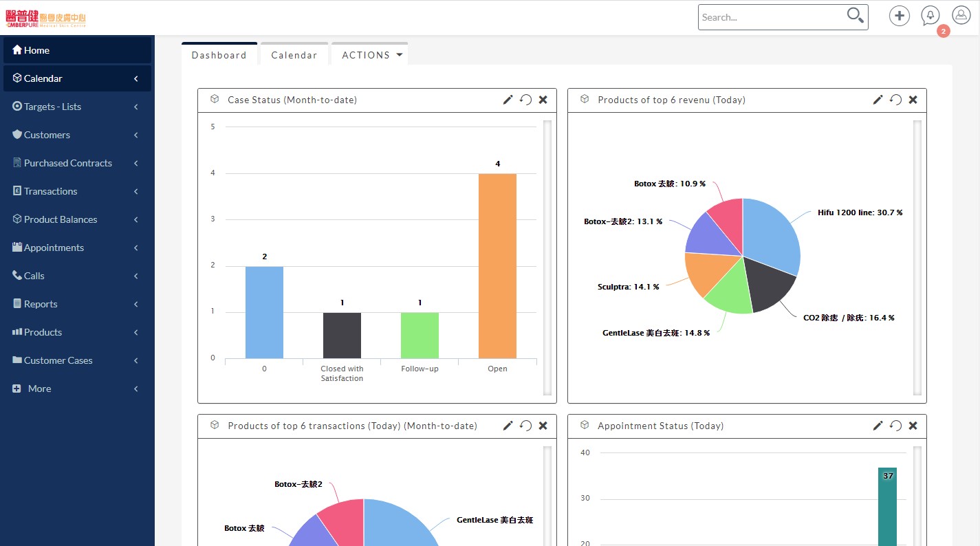Expand the Customers submenu chevron
This screenshot has height=546, width=980.
136,135
